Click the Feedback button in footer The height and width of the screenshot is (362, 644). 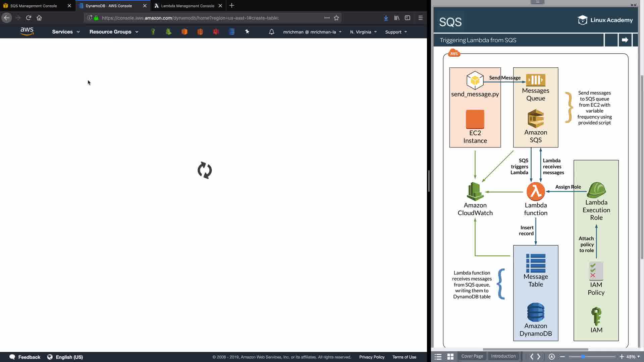25,357
